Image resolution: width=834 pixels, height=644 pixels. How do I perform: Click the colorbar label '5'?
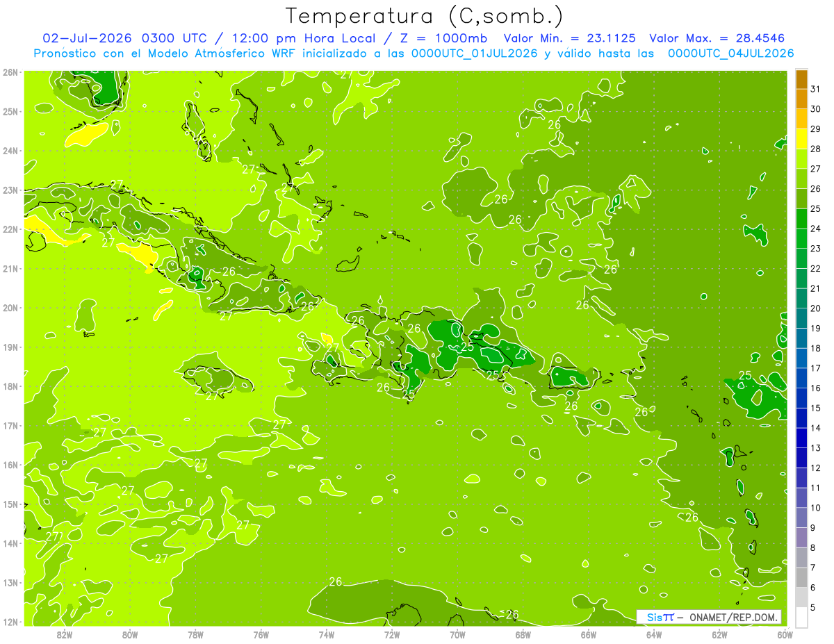tap(814, 607)
